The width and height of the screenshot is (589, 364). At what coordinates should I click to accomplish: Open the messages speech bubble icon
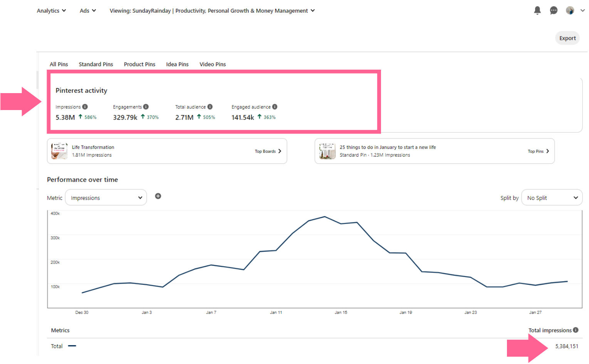[553, 10]
